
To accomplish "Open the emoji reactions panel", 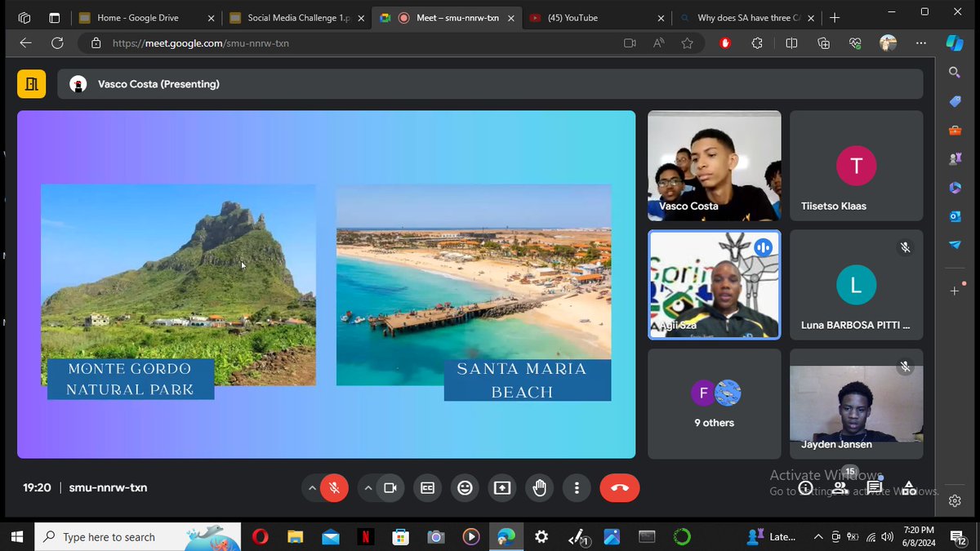I will click(465, 488).
